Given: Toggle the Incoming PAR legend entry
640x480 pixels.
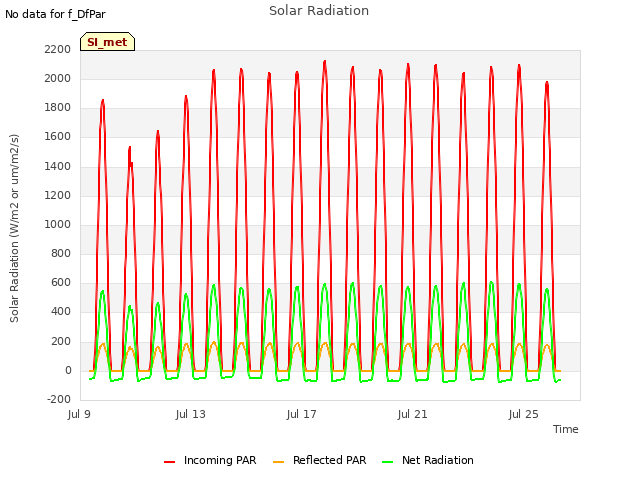Looking at the screenshot, I should tap(210, 460).
